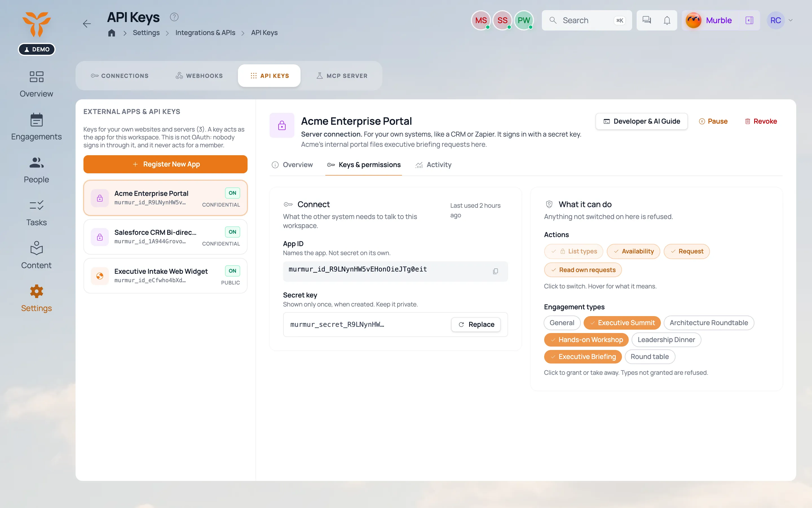Switch to the MCP Server tab

click(x=342, y=76)
